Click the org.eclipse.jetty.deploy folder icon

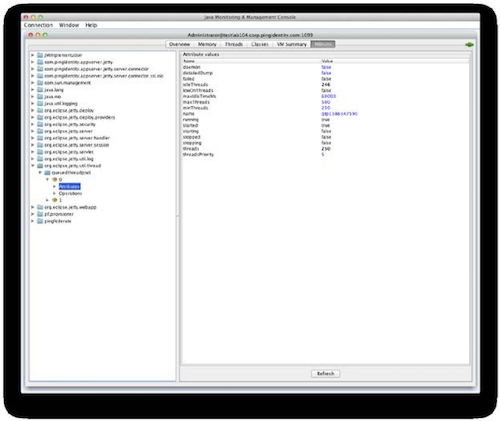click(x=40, y=110)
